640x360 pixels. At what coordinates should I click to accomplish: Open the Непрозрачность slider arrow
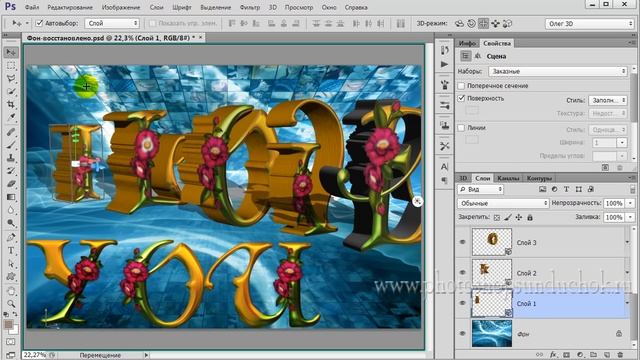point(630,203)
